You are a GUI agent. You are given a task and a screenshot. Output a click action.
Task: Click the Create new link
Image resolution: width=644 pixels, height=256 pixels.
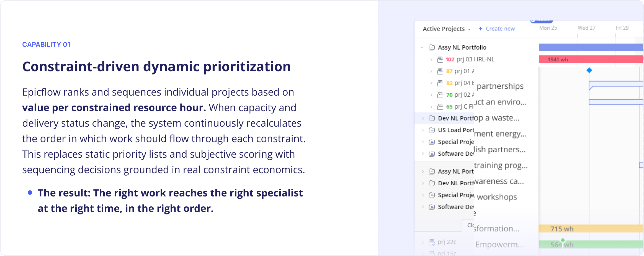(x=497, y=29)
